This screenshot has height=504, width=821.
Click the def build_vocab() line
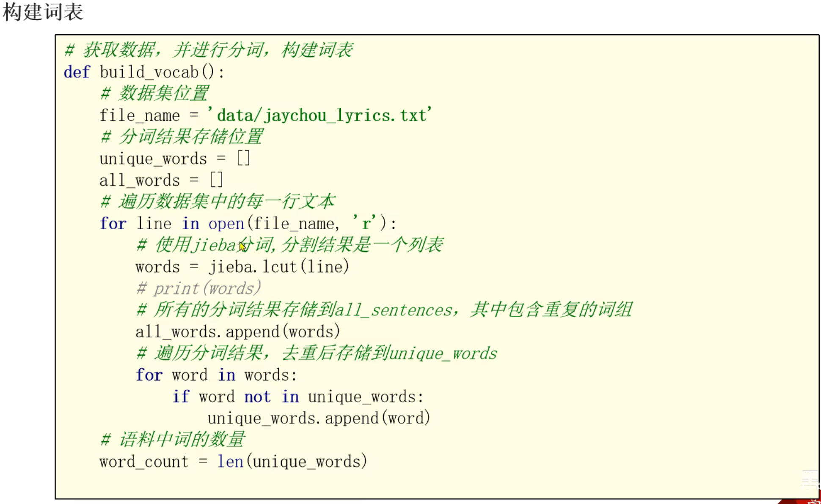[144, 72]
